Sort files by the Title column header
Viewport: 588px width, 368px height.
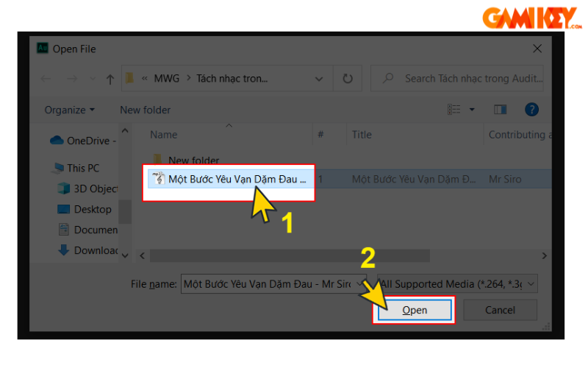click(x=362, y=135)
